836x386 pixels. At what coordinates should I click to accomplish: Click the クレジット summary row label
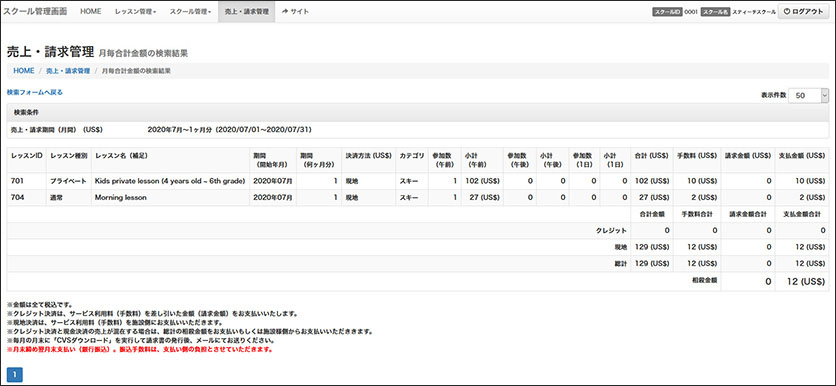(611, 231)
